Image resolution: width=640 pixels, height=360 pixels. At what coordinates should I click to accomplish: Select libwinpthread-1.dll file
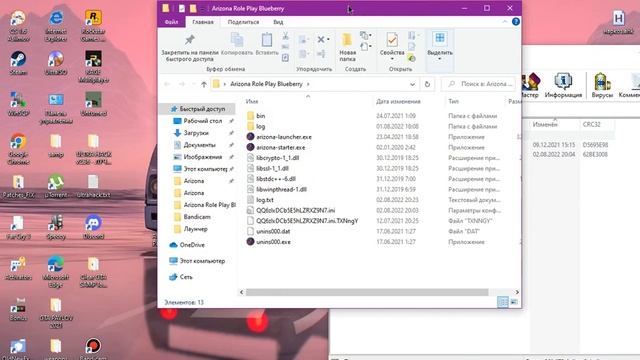[281, 189]
